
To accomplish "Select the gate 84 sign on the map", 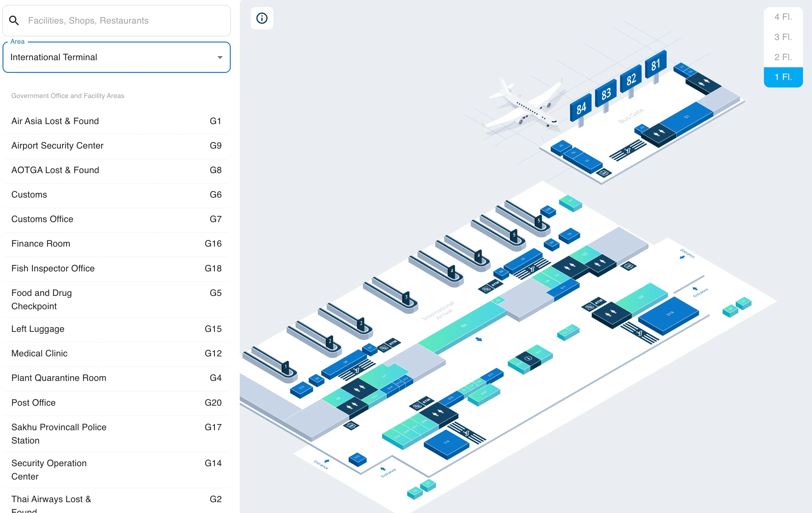I will pyautogui.click(x=581, y=108).
